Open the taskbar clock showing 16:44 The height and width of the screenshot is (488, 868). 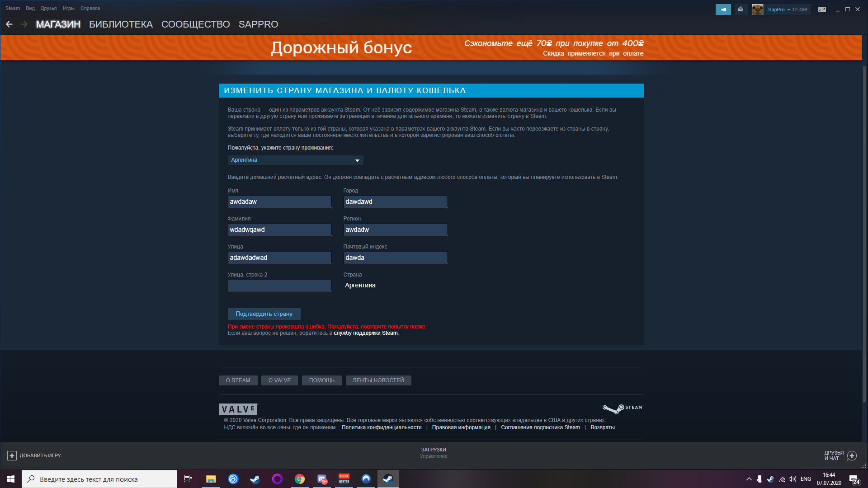829,479
